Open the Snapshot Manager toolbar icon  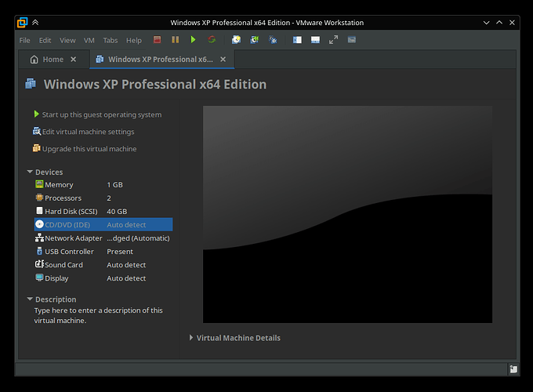273,40
